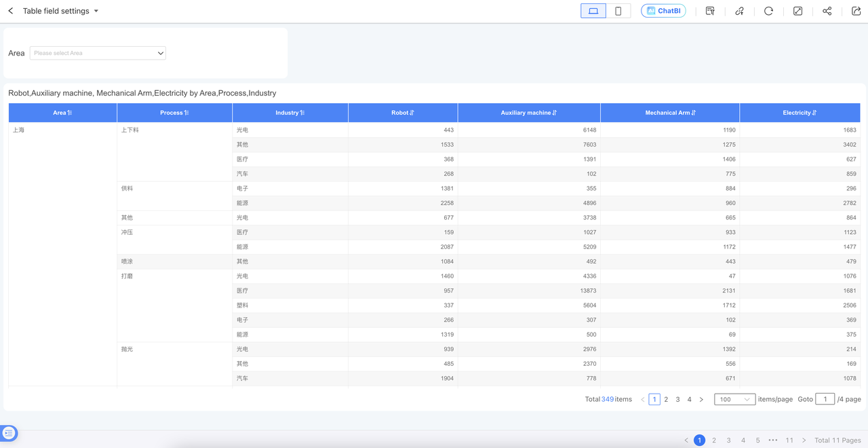The width and height of the screenshot is (868, 448).
Task: Sort the Electricity column
Action: point(814,113)
